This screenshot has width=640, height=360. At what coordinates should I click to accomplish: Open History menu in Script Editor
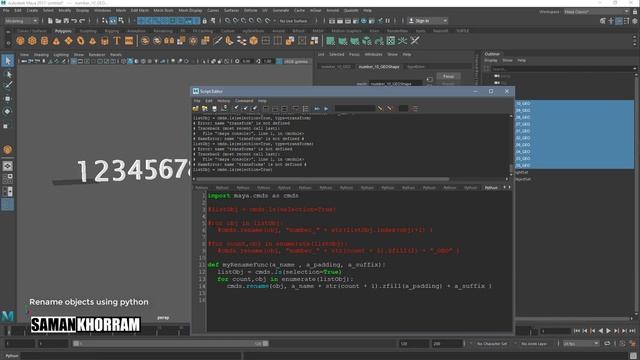click(x=223, y=101)
